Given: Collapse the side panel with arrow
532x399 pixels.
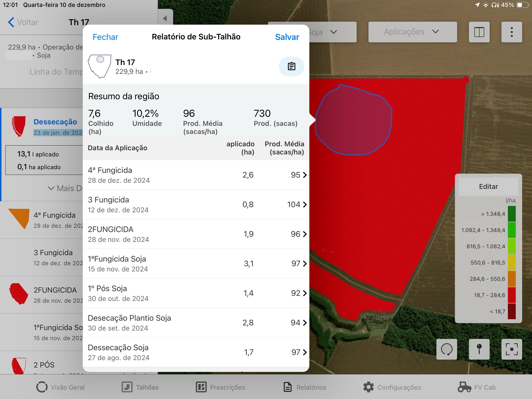Looking at the screenshot, I should click(165, 18).
